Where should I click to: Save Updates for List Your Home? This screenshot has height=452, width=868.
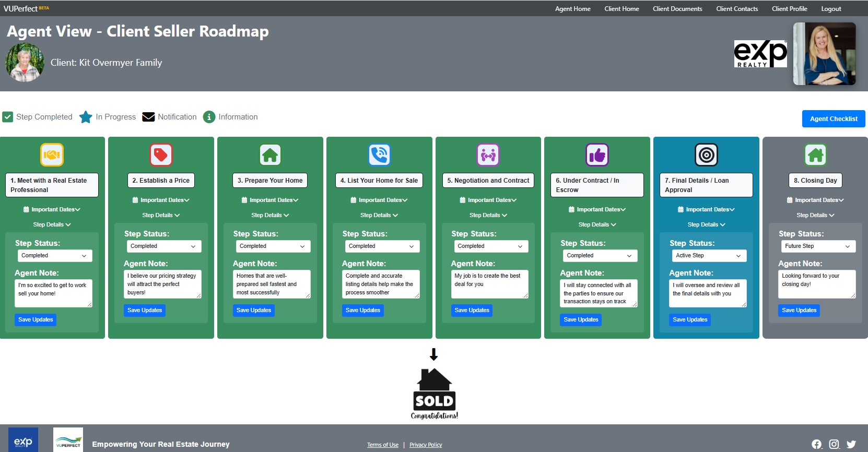[x=363, y=311]
